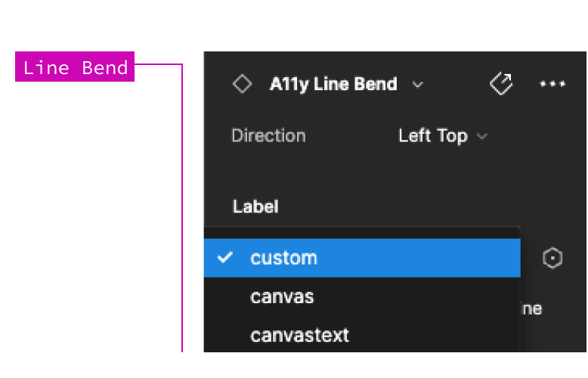Image resolution: width=588 pixels, height=378 pixels.
Task: Open the three-dot more options menu
Action: coord(552,84)
